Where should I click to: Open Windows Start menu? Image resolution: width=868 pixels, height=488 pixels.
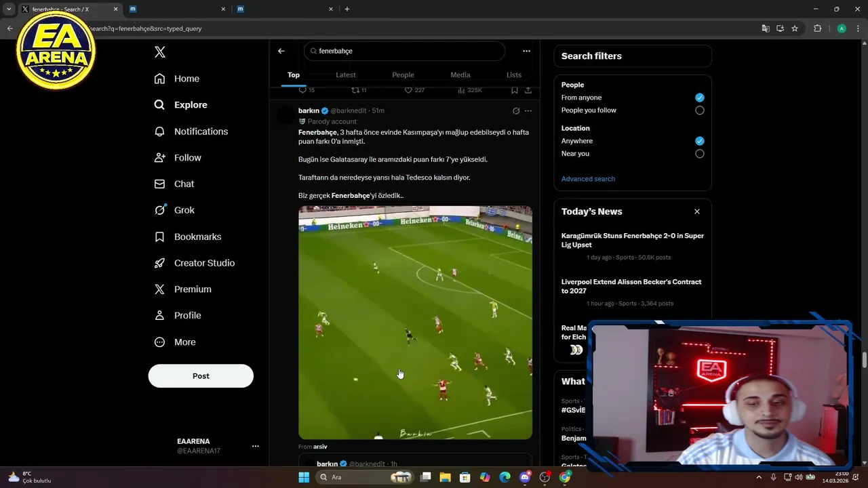click(304, 477)
